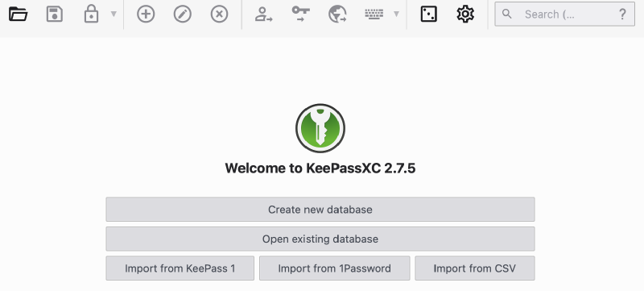Expand the lock database dropdown arrow

pyautogui.click(x=114, y=15)
